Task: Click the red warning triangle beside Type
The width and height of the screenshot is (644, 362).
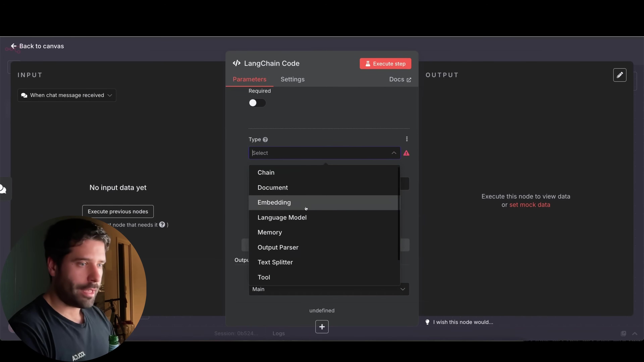Action: pos(406,153)
